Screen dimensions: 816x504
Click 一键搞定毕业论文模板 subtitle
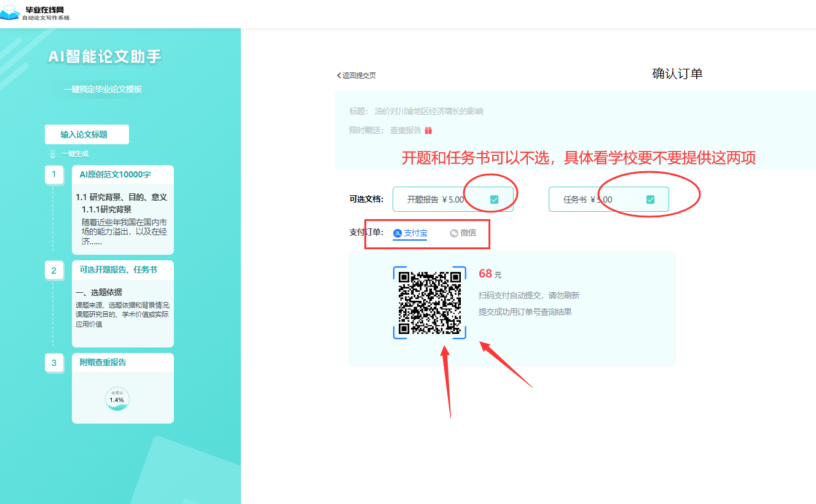coord(103,90)
